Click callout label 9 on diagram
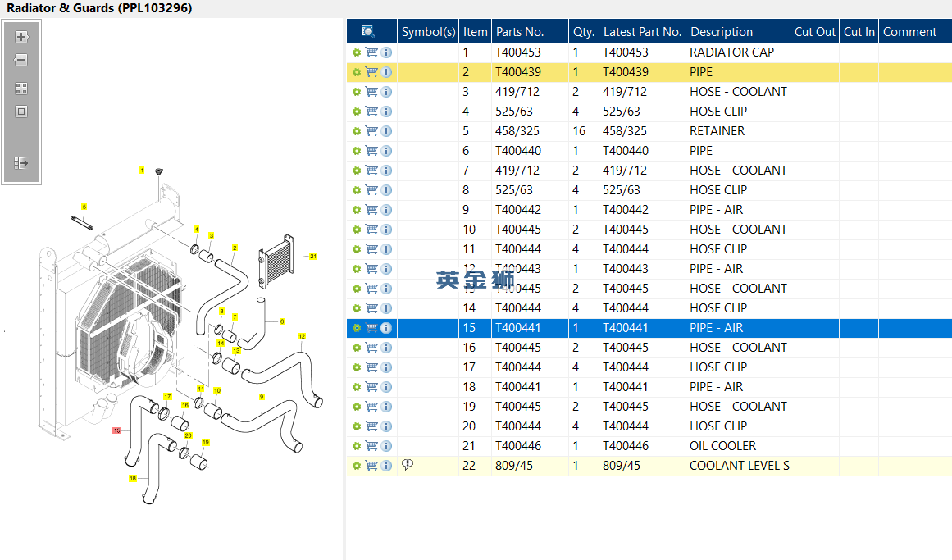The height and width of the screenshot is (560, 952). pos(262,397)
